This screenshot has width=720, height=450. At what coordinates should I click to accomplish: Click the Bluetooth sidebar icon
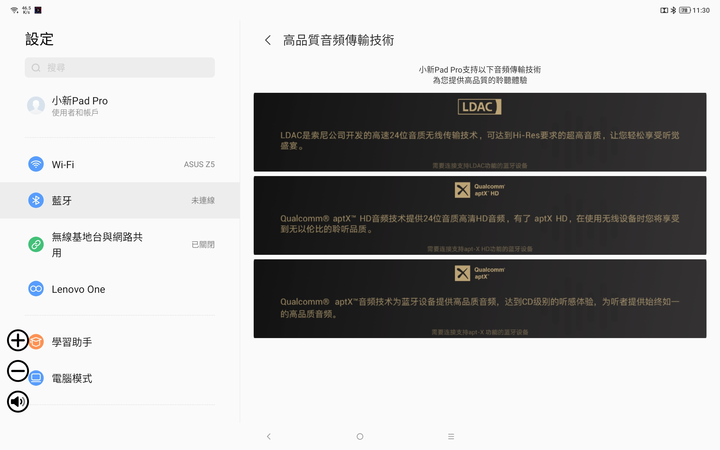click(x=36, y=200)
